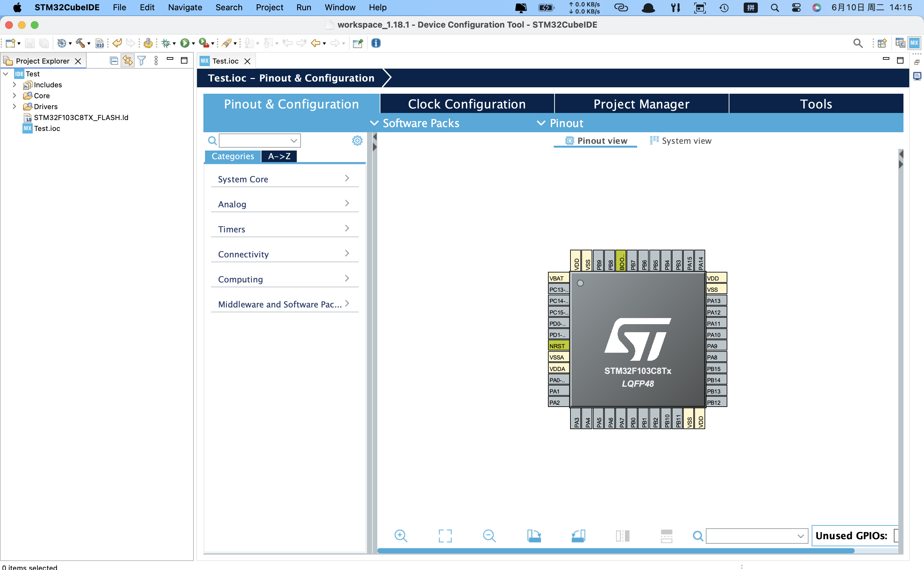Open the pinout settings gear icon
The width and height of the screenshot is (924, 570).
357,140
